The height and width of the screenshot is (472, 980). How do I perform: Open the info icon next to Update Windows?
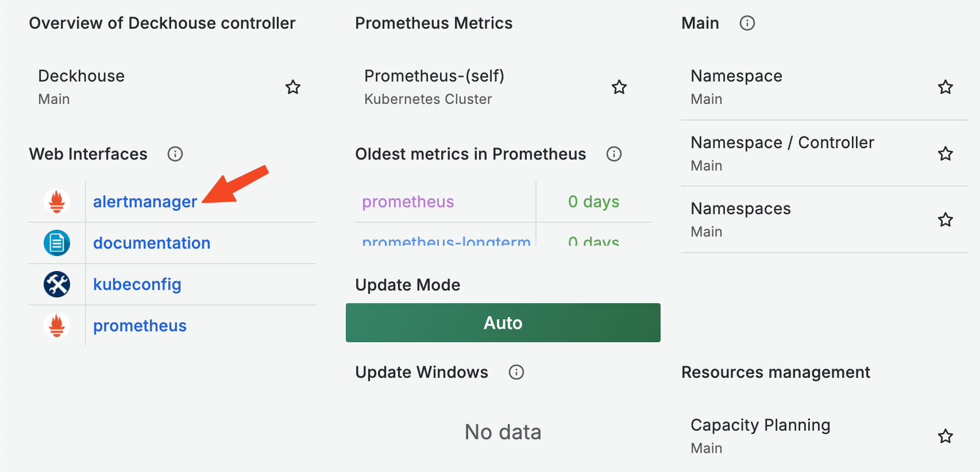pos(516,372)
